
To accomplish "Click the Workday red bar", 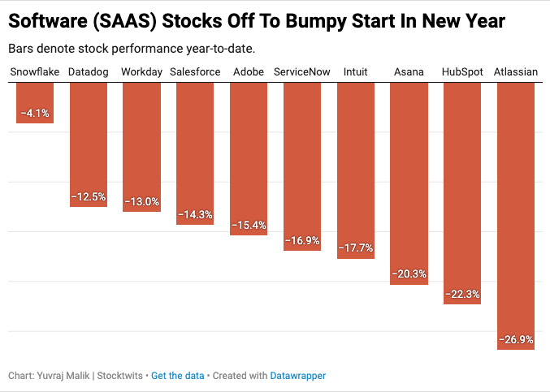I will [x=141, y=142].
